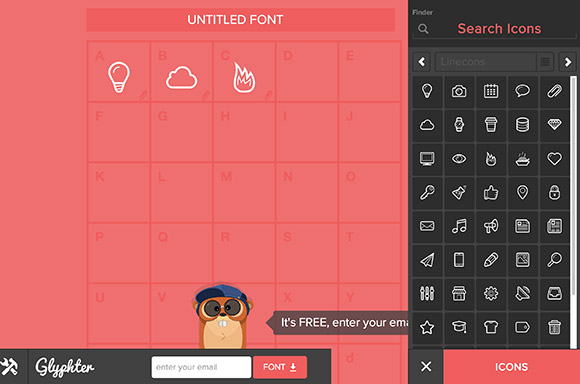The image size is (580, 384).
Task: Choose the smartphone icon
Action: 459,260
